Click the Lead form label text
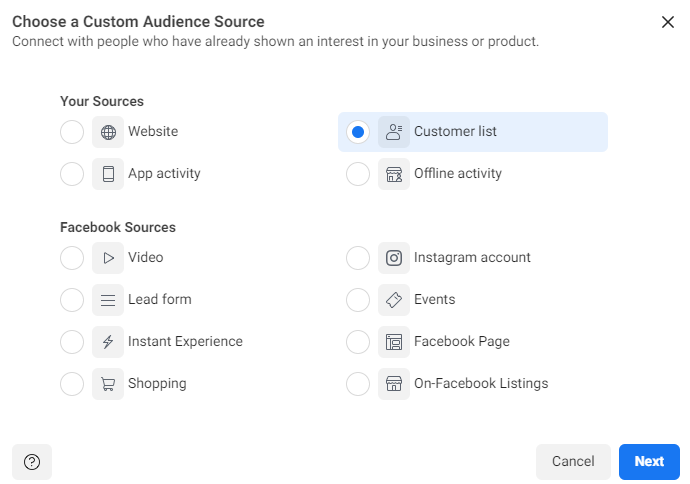 (x=160, y=299)
